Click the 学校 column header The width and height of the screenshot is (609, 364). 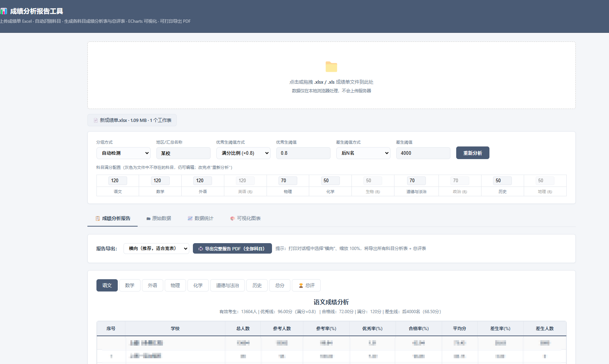tap(175, 329)
